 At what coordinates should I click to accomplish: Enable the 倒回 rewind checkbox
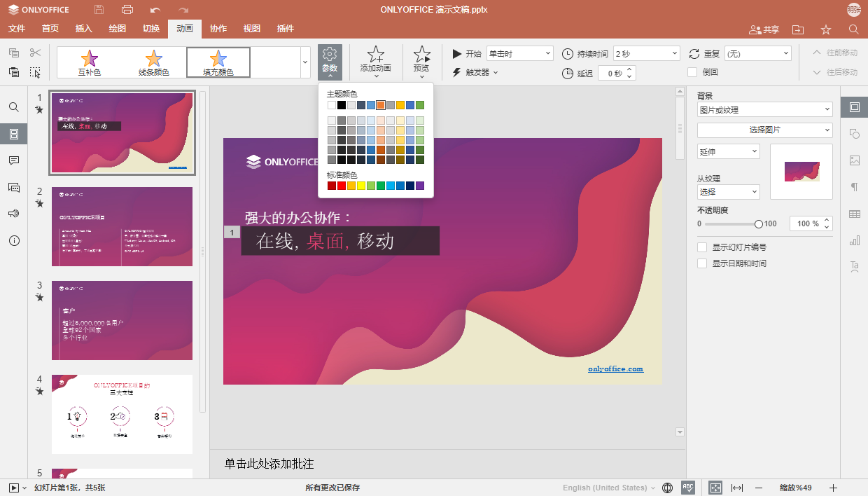[x=692, y=71]
